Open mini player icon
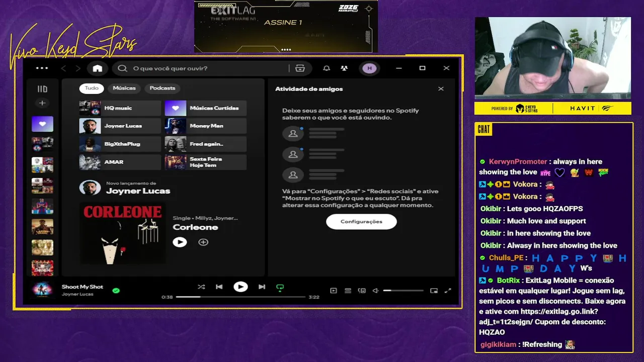644x362 pixels. click(x=434, y=291)
